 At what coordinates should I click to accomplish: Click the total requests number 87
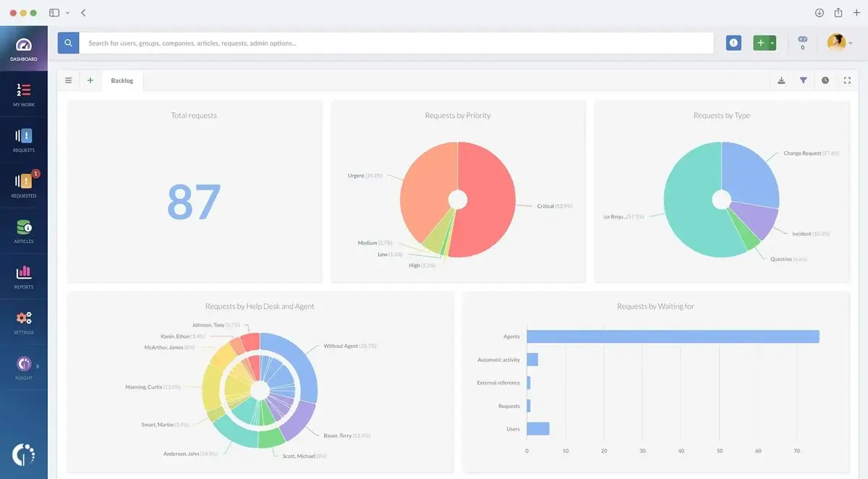194,202
